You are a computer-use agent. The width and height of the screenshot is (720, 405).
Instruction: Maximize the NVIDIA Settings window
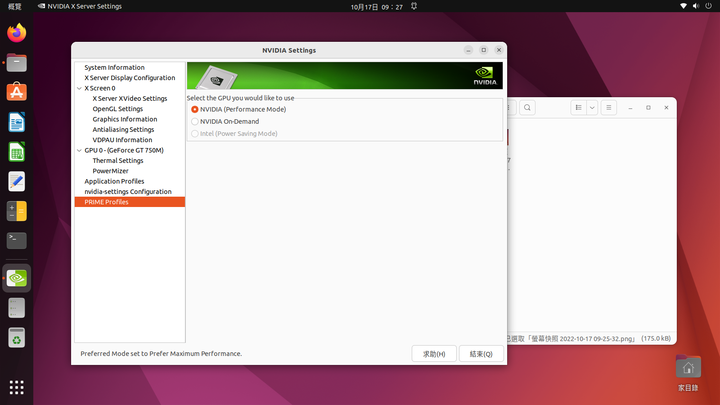(484, 50)
